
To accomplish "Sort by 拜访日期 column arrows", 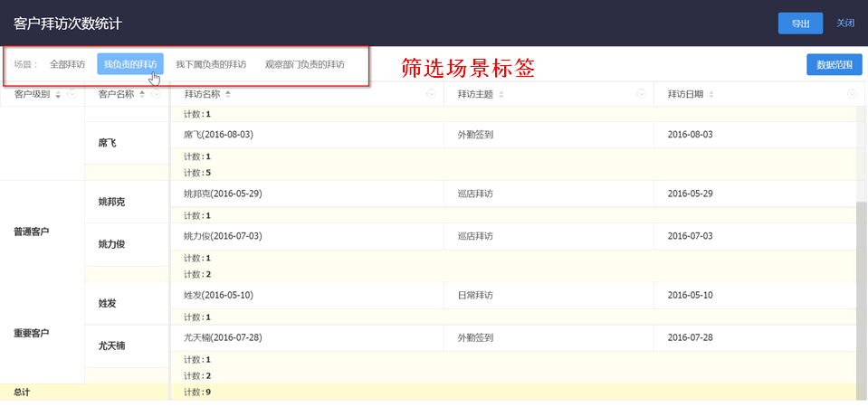I will pos(711,95).
